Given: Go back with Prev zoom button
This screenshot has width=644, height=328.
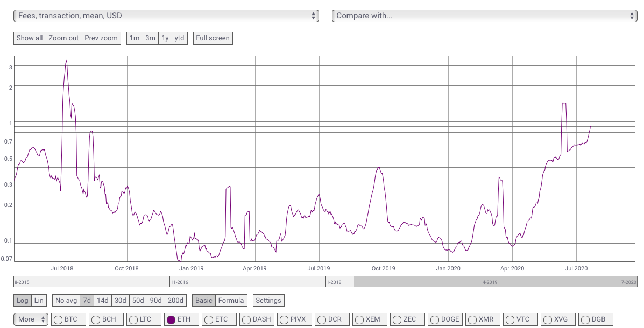Looking at the screenshot, I should tap(101, 38).
